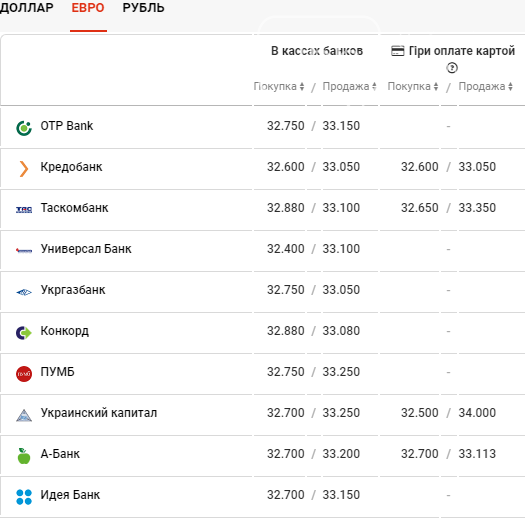Click the red ПУМБ logo icon
The height and width of the screenshot is (518, 525).
click(x=24, y=374)
